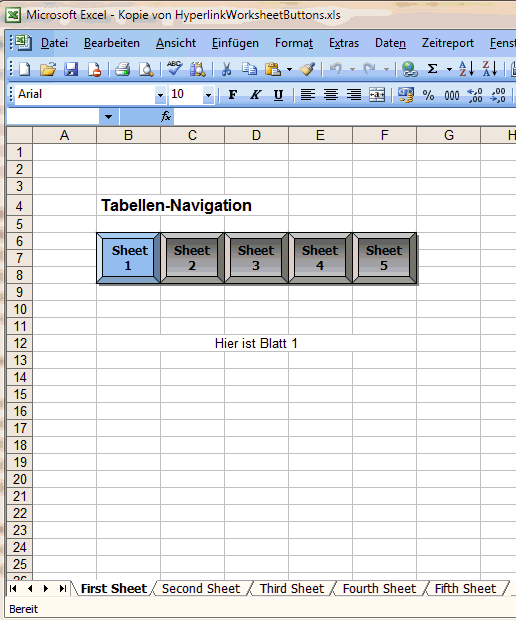Screen dimensions: 516x620
Task: Click the Cut scissors icon
Action: (x=226, y=70)
